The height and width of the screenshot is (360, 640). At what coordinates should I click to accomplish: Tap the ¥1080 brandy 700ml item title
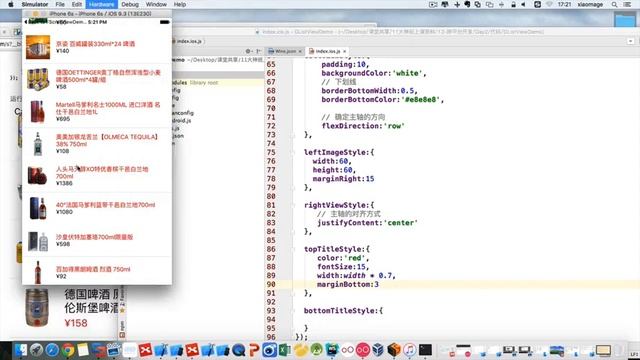tap(105, 204)
